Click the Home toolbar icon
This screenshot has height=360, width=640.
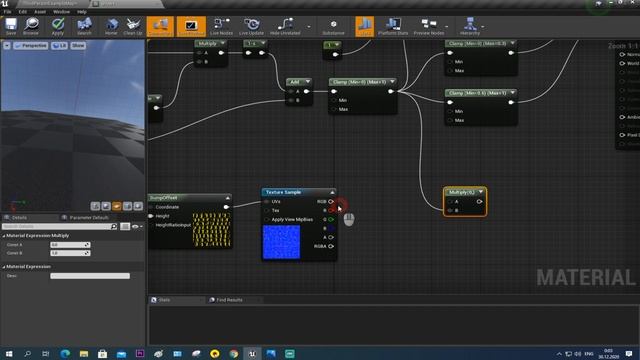click(x=111, y=27)
